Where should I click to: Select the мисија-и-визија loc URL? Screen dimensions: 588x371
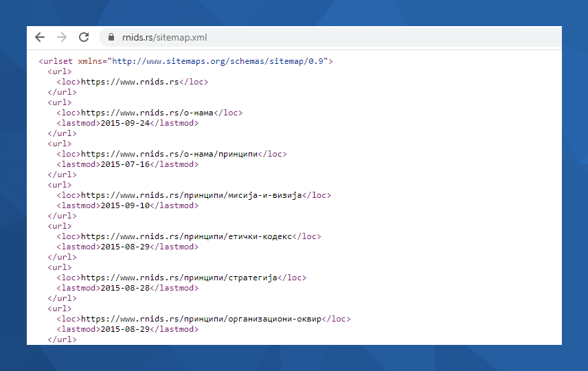point(192,195)
